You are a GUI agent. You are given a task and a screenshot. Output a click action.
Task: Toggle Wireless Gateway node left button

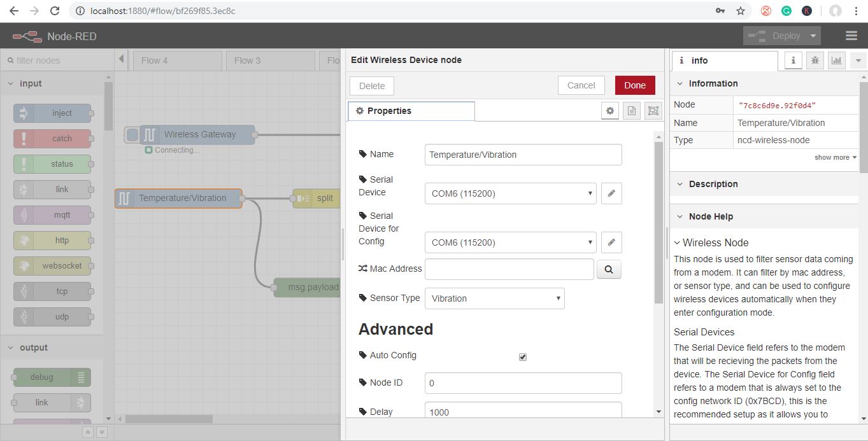132,134
